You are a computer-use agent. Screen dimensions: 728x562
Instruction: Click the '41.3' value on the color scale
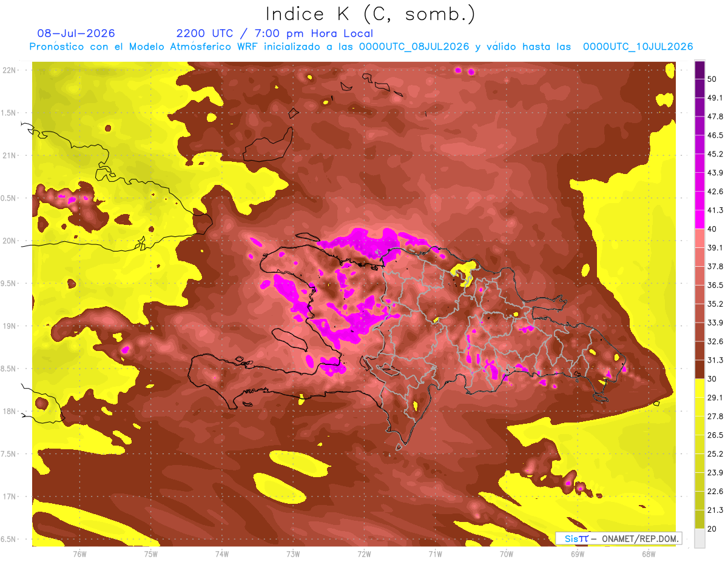pos(715,210)
